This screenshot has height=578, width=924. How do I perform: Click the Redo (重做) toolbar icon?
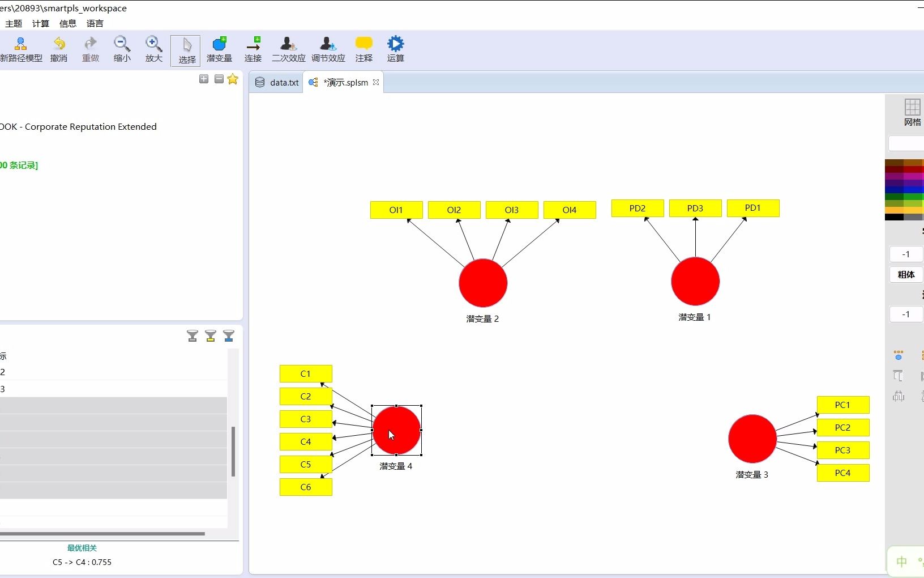[x=91, y=50]
